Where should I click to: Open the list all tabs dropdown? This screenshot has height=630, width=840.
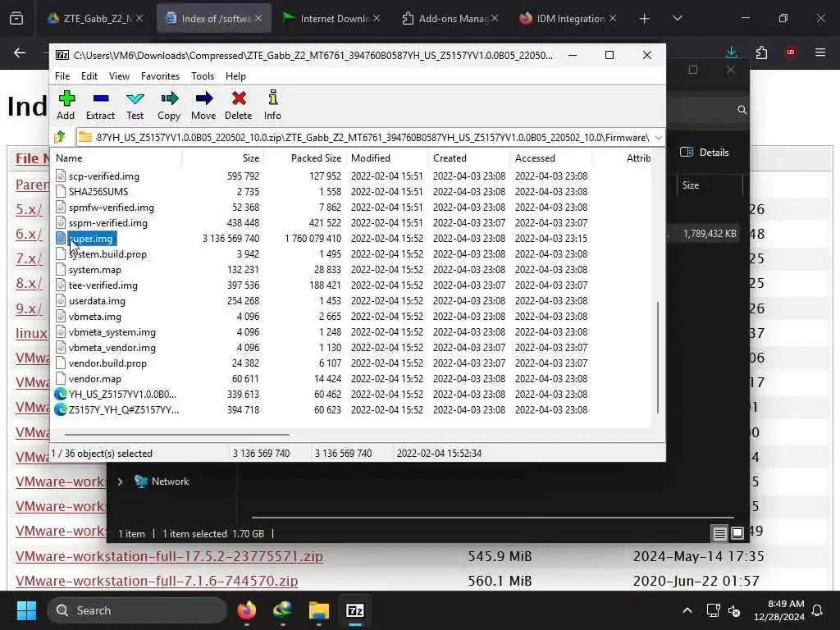click(677, 19)
